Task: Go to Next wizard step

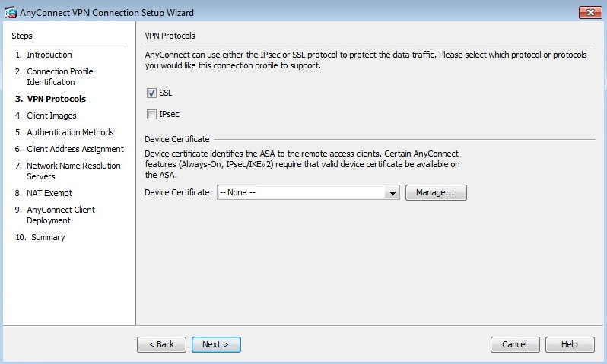Action: 216,344
